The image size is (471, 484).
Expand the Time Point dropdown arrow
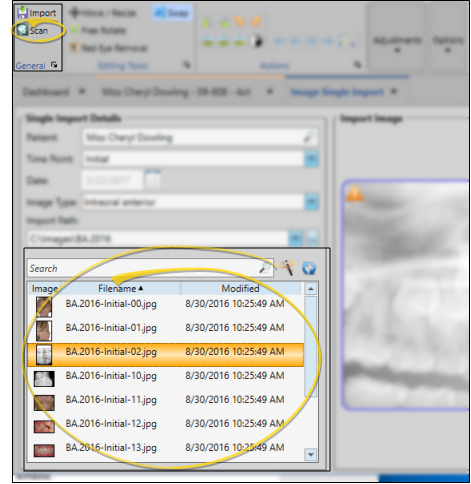311,159
